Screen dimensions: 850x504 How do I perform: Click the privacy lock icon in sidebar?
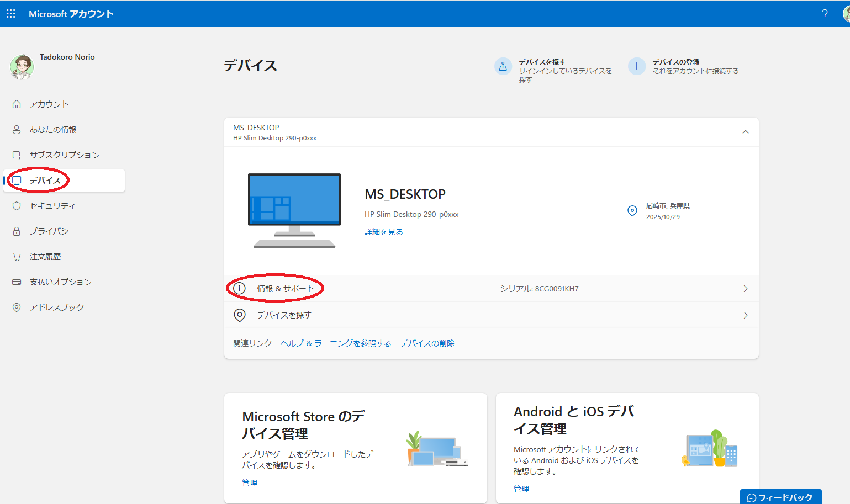pyautogui.click(x=17, y=231)
